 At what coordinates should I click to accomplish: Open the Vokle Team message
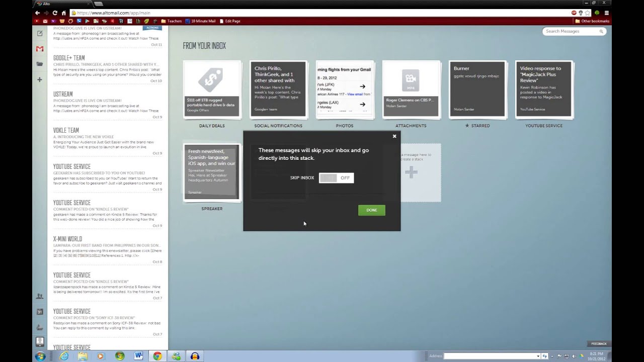108,142
